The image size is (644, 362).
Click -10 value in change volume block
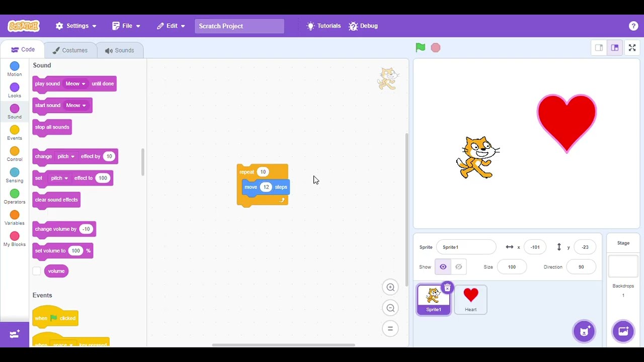(86, 229)
